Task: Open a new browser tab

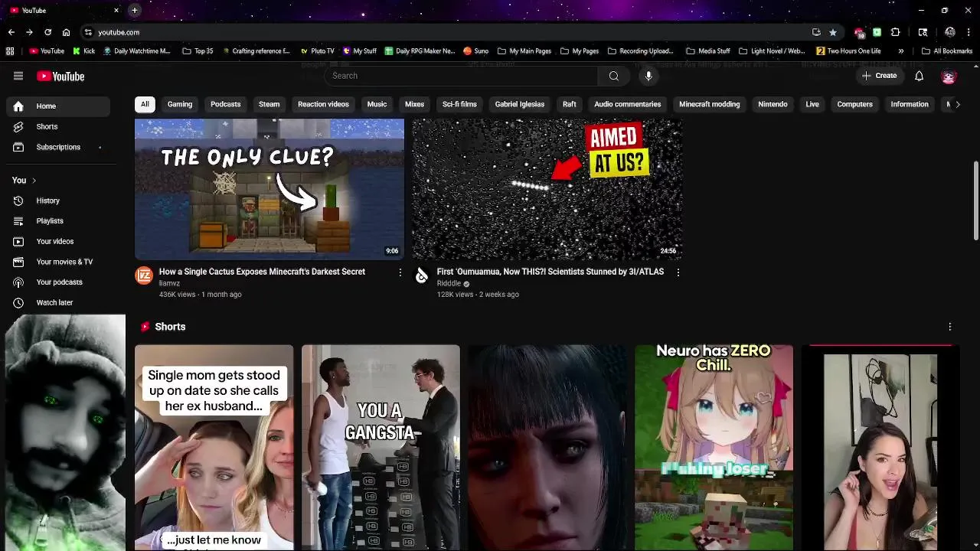Action: point(134,10)
